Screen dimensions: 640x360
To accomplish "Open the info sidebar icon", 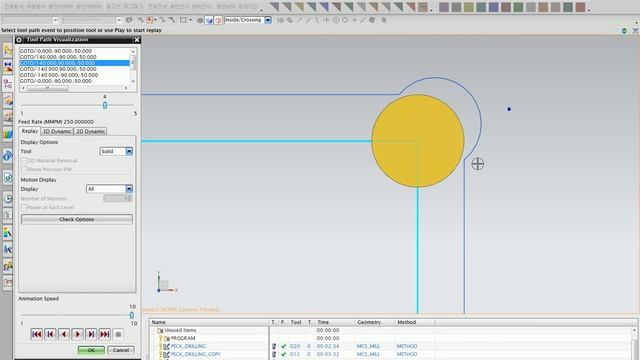I will 8,156.
